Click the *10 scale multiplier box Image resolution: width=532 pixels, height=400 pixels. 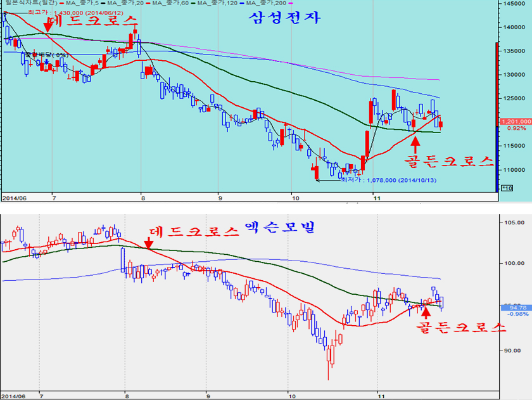[507, 188]
